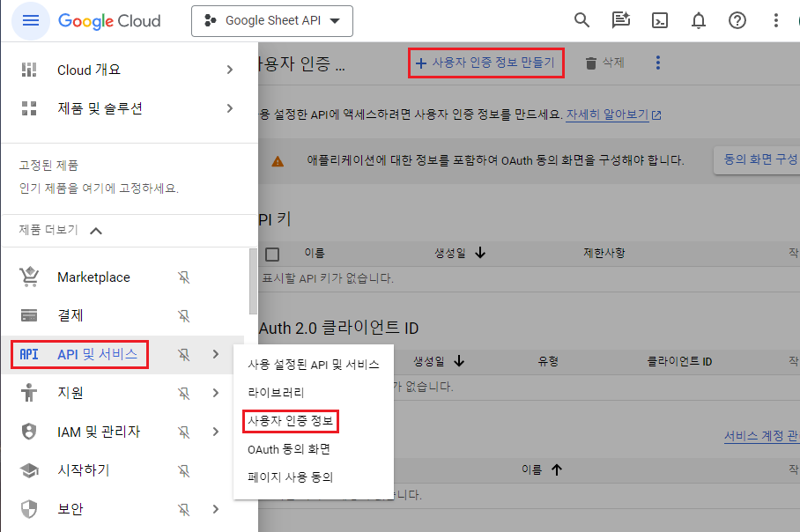Activate the Cloud Shell terminal icon
The width and height of the screenshot is (800, 532).
(660, 20)
